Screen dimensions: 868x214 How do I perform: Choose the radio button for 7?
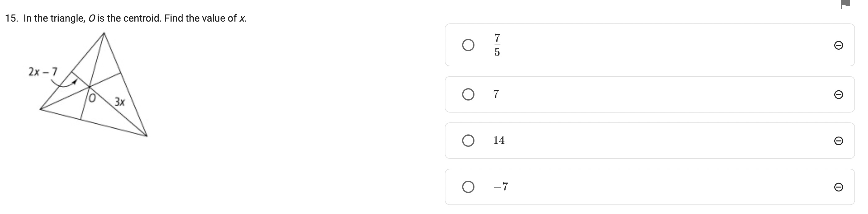pyautogui.click(x=468, y=95)
